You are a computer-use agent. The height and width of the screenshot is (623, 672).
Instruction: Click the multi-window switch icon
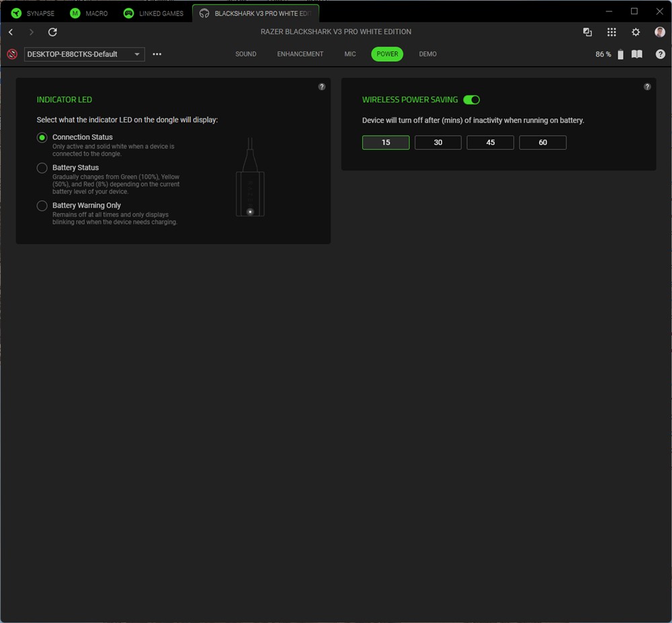587,32
